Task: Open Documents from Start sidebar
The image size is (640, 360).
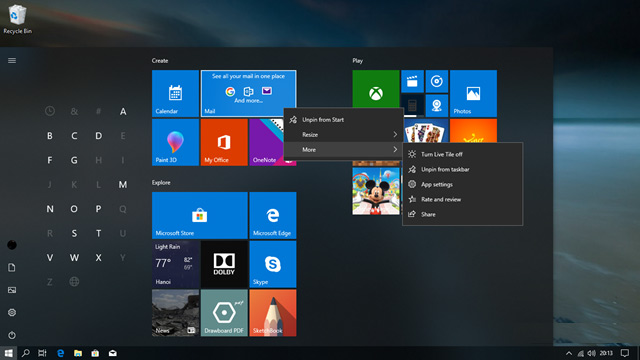Action: tap(12, 267)
